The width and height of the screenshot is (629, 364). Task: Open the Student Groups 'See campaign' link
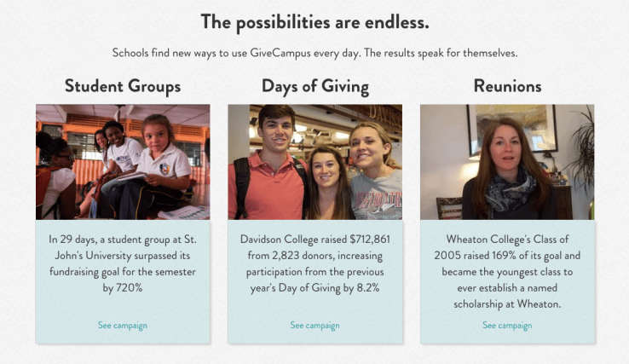(123, 325)
